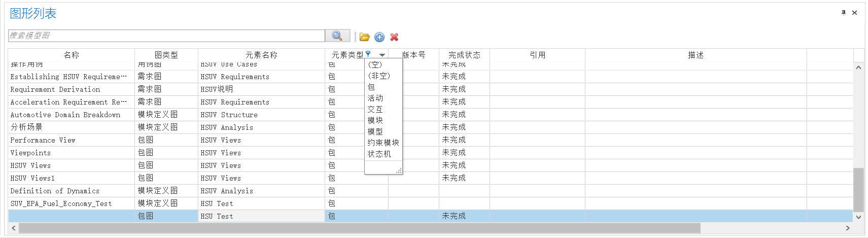The height and width of the screenshot is (238, 868).
Task: Select (空) in the filter list
Action: pos(375,64)
